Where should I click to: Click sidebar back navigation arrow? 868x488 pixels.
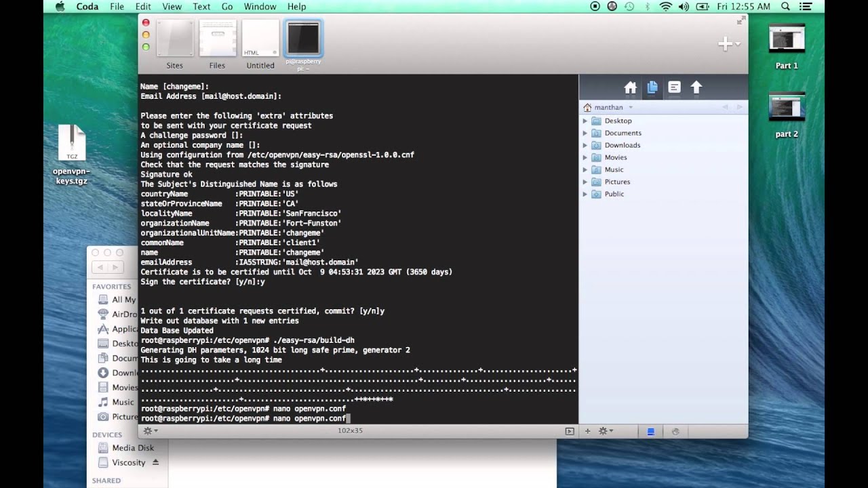[x=725, y=107]
